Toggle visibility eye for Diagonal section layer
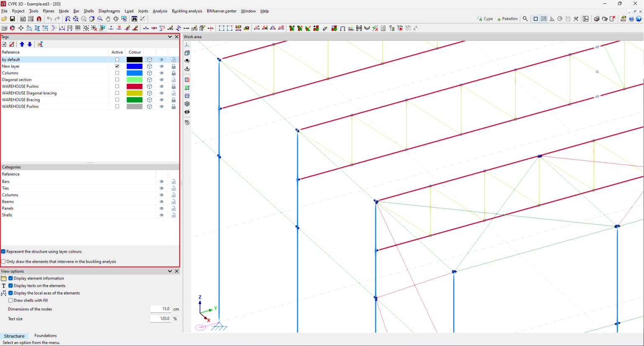644x346 pixels. [x=161, y=80]
